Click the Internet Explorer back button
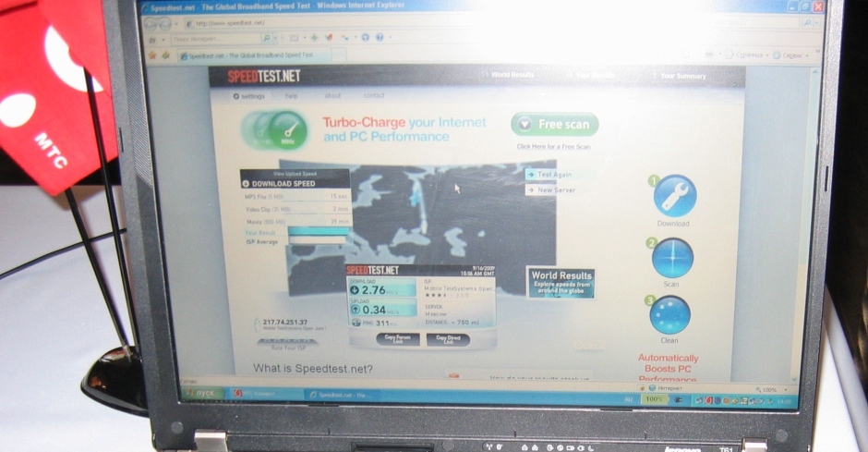868x452 pixels. pyautogui.click(x=151, y=24)
